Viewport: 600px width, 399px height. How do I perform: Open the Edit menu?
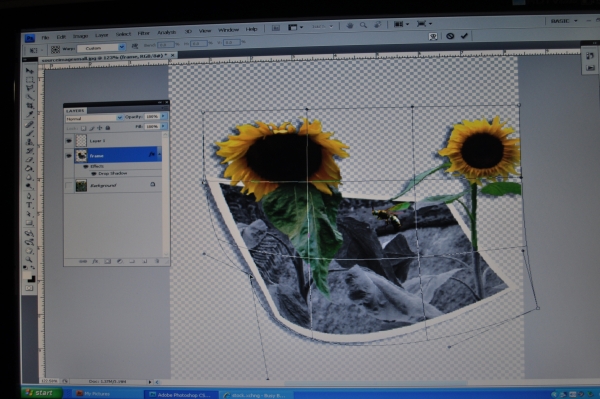click(61, 37)
